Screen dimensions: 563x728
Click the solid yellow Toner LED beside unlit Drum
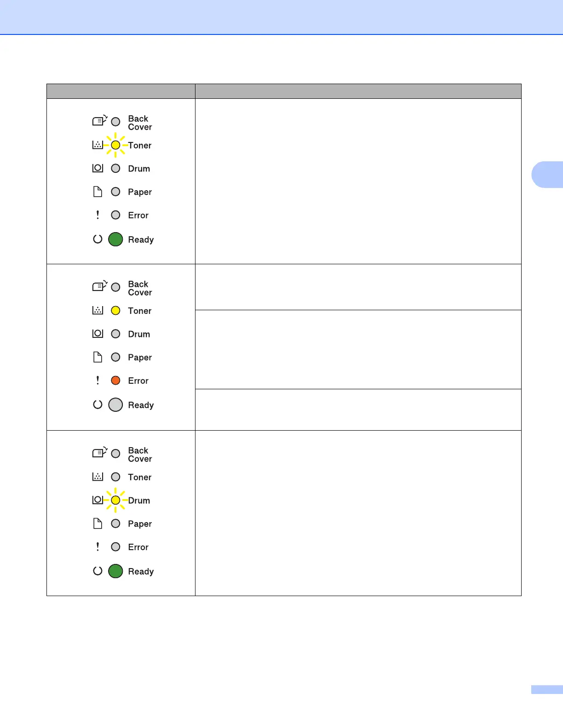[x=115, y=311]
